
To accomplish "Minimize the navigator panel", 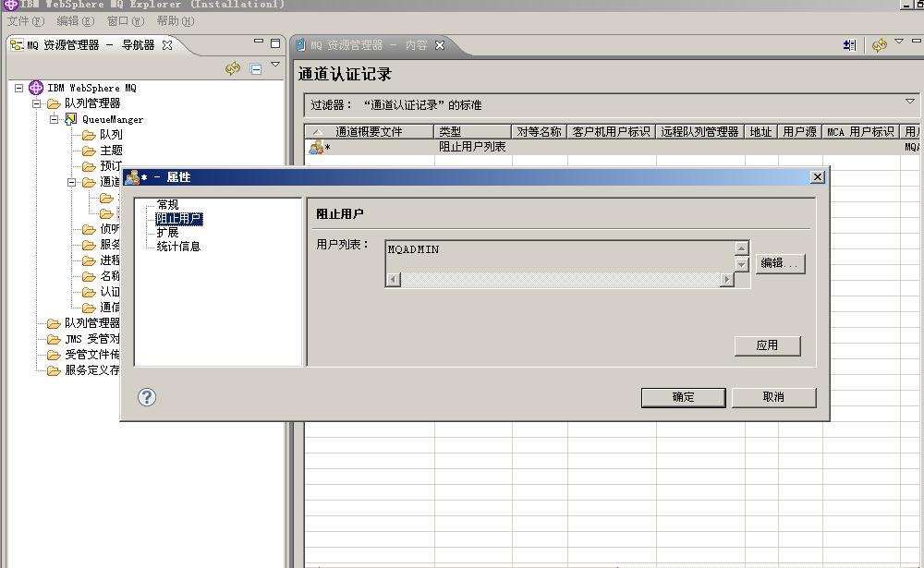I will 259,42.
